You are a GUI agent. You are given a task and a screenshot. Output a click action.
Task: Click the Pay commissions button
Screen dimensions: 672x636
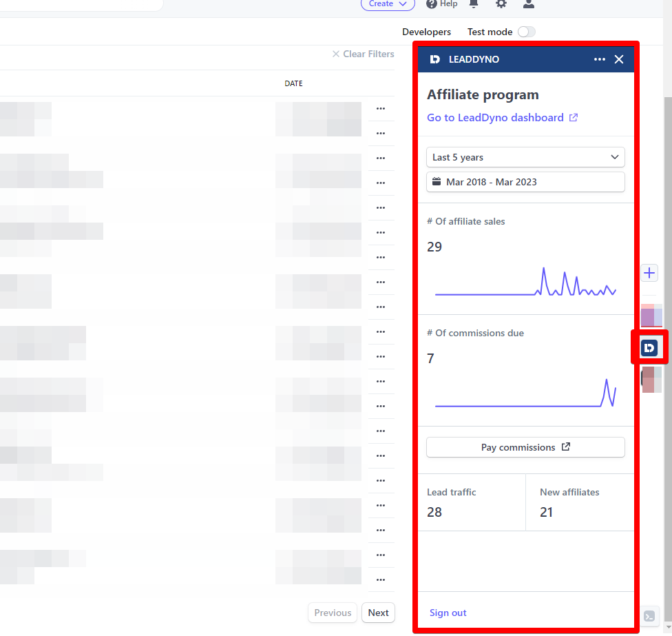coord(525,447)
